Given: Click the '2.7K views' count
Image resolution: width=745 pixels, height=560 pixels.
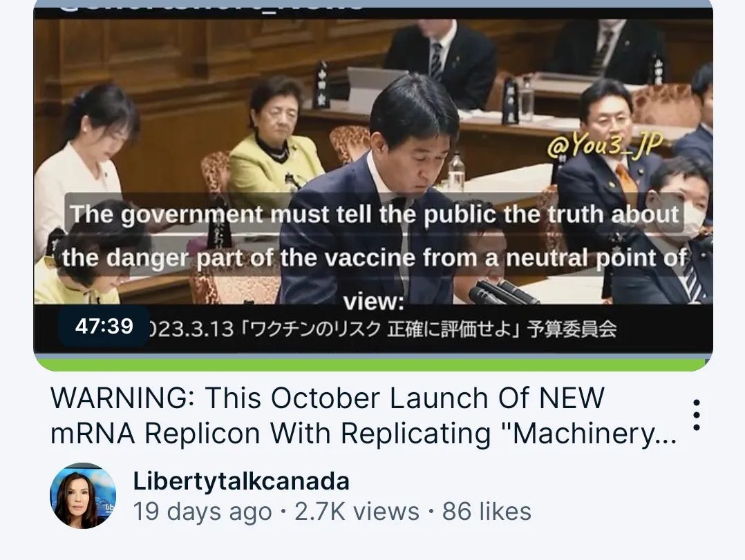Looking at the screenshot, I should pyautogui.click(x=357, y=512).
